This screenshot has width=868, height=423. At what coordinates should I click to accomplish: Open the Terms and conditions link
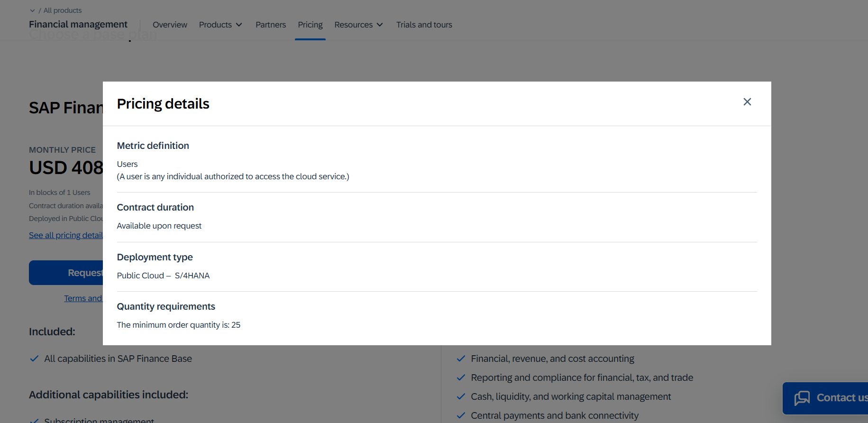click(x=83, y=298)
